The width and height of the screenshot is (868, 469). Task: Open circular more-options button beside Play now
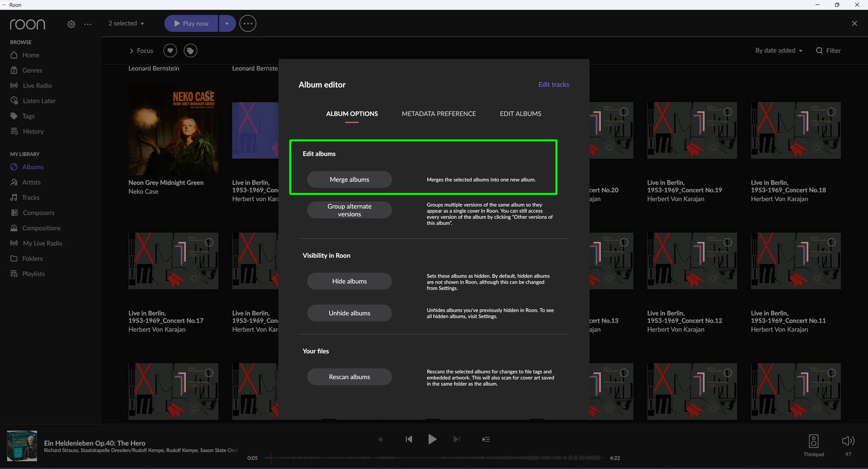[247, 24]
